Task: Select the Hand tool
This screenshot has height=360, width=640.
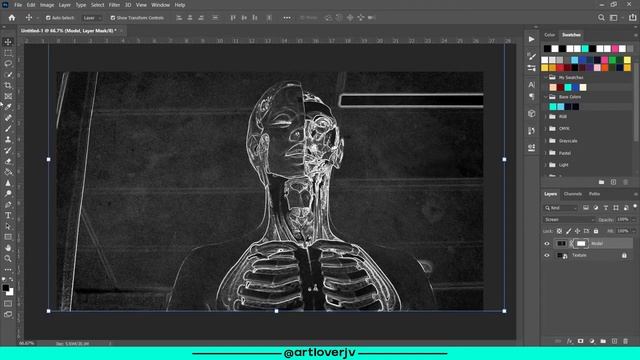Action: [x=8, y=248]
